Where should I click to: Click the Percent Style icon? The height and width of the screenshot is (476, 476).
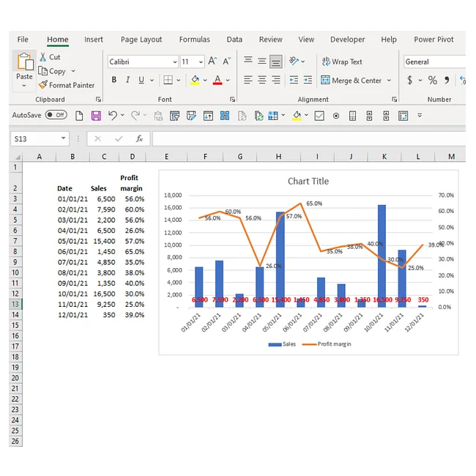pos(433,80)
